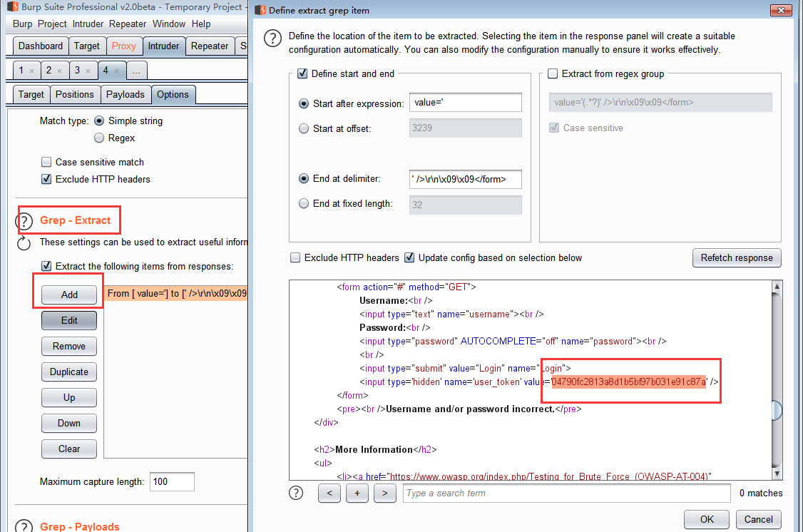Viewport: 803px width, 532px height.
Task: Move grep item Up
Action: tap(69, 397)
